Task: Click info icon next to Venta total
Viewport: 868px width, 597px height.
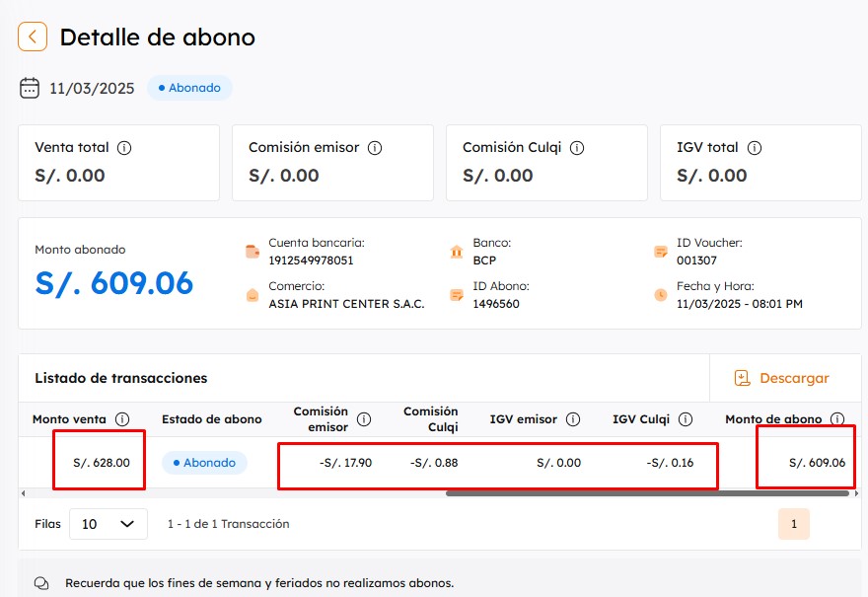Action: point(124,148)
